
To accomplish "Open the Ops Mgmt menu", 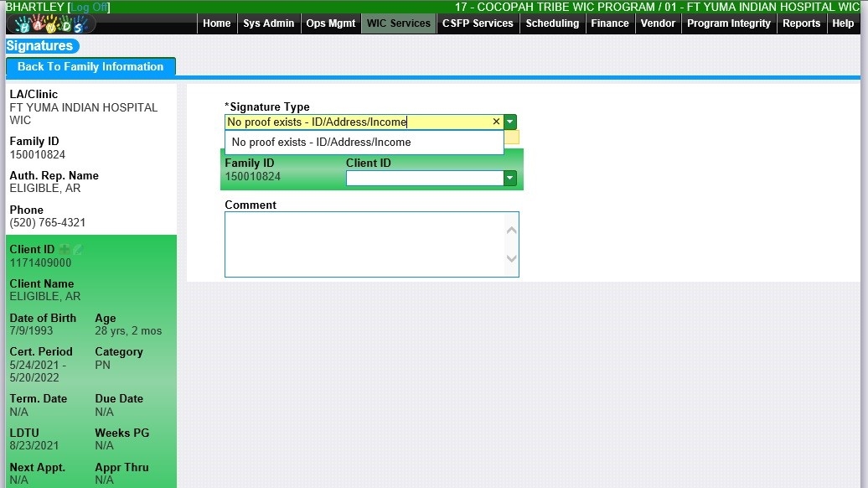I will coord(331,23).
